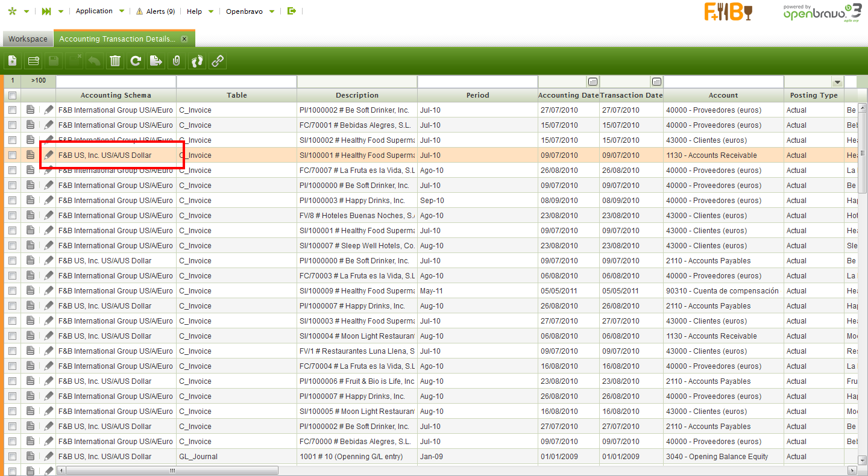Switch to the Workspace tab
868x476 pixels.
[28, 39]
